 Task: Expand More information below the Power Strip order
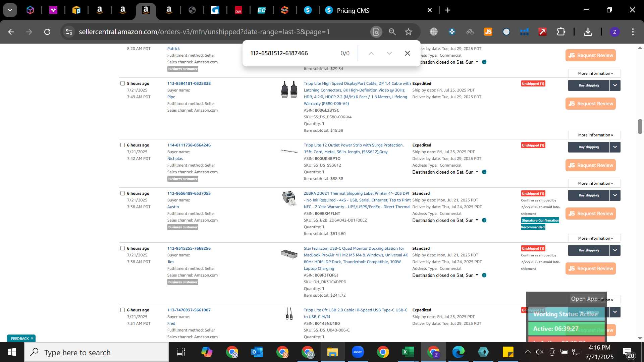coord(594,183)
